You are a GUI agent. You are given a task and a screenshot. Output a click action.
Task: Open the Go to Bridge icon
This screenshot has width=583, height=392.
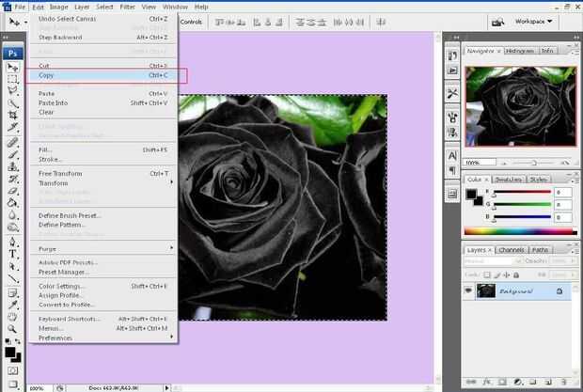point(497,23)
